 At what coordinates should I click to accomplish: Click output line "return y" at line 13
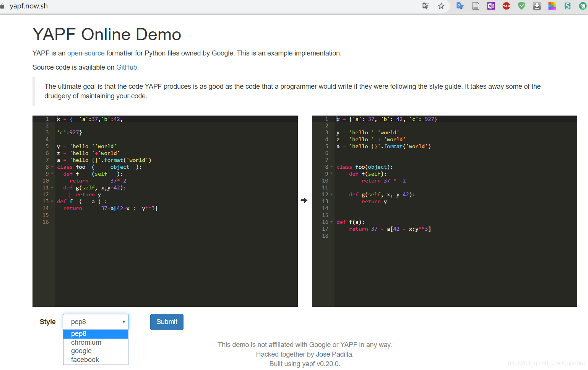tap(374, 201)
